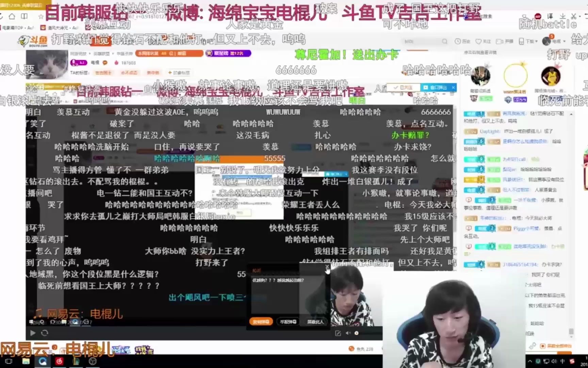This screenshot has height=368, width=588.
Task: Click the orange ranking badge near title
Action: [x=169, y=53]
